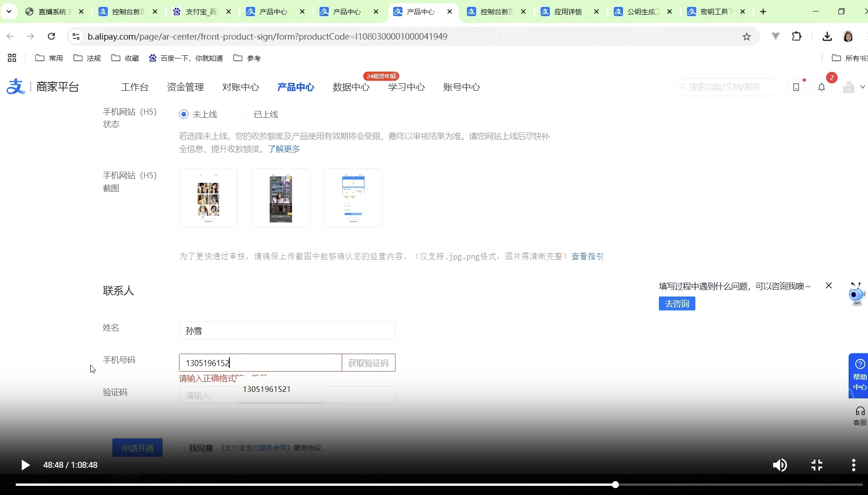Open the 客服 headset icon

860,415
